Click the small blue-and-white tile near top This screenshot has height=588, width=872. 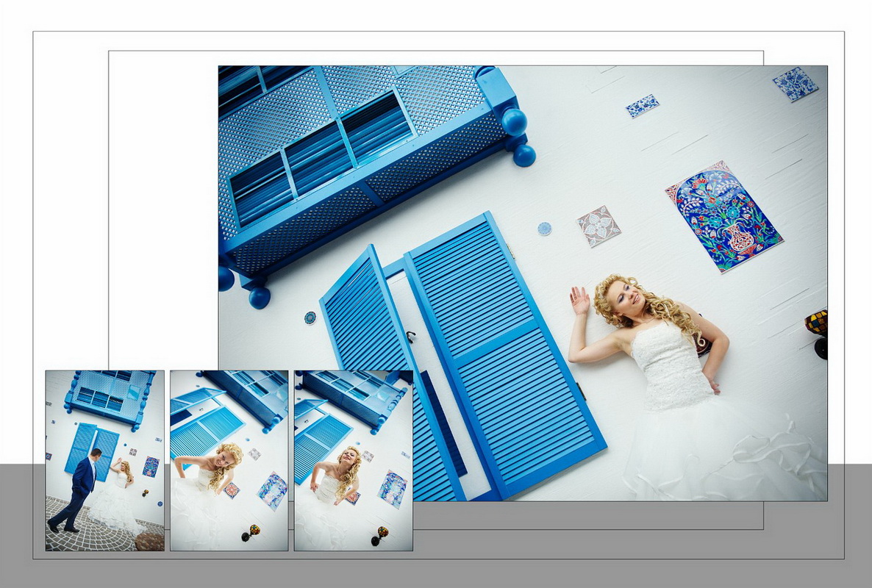(642, 106)
